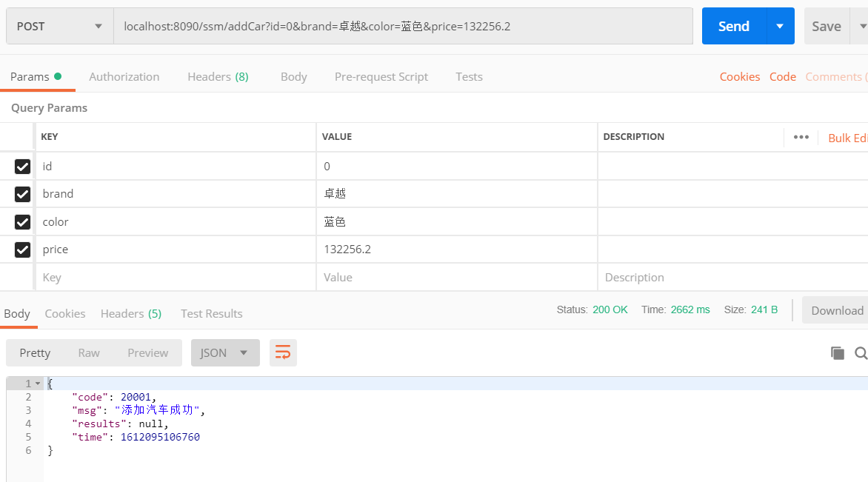868x482 pixels.
Task: Expand the Send options arrow
Action: coord(780,26)
